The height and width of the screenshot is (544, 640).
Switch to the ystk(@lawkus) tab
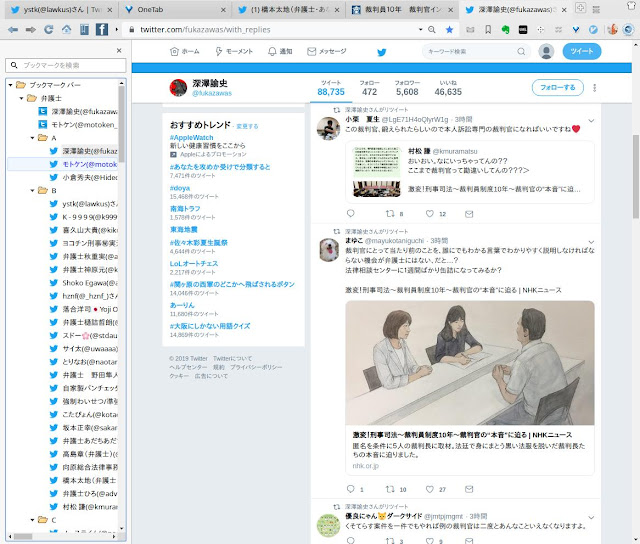click(62, 9)
